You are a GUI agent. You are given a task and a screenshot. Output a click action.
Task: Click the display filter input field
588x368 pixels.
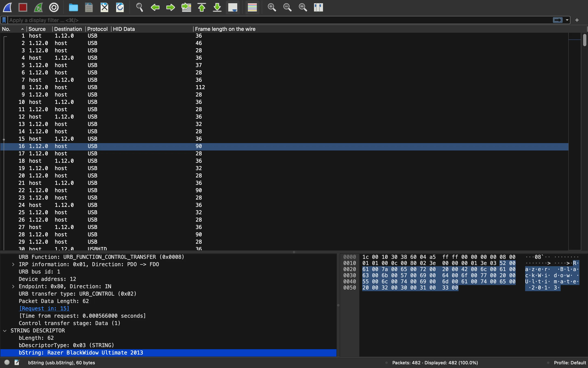click(x=280, y=20)
